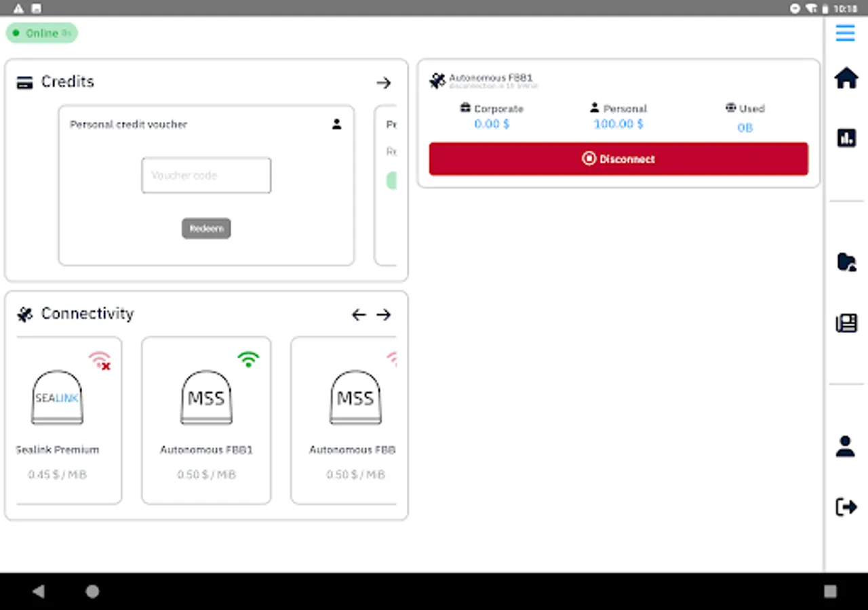The image size is (868, 610).
Task: Open the hamburger navigation menu
Action: pyautogui.click(x=845, y=33)
